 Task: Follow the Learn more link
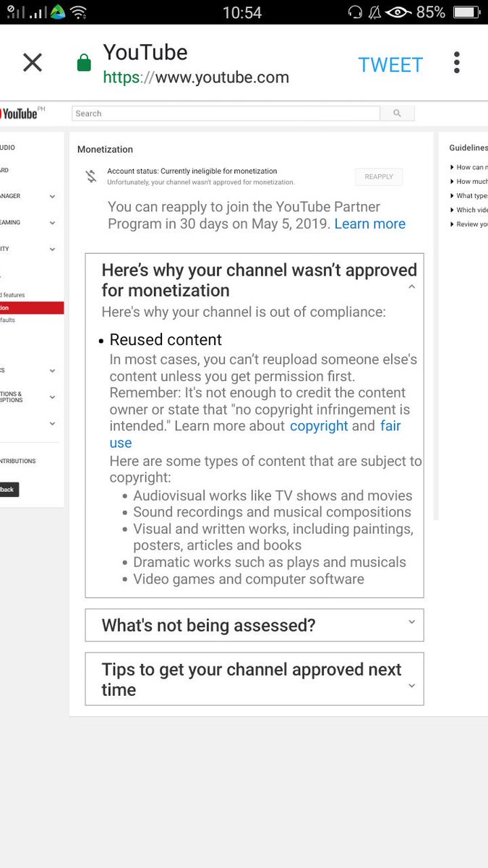(369, 224)
